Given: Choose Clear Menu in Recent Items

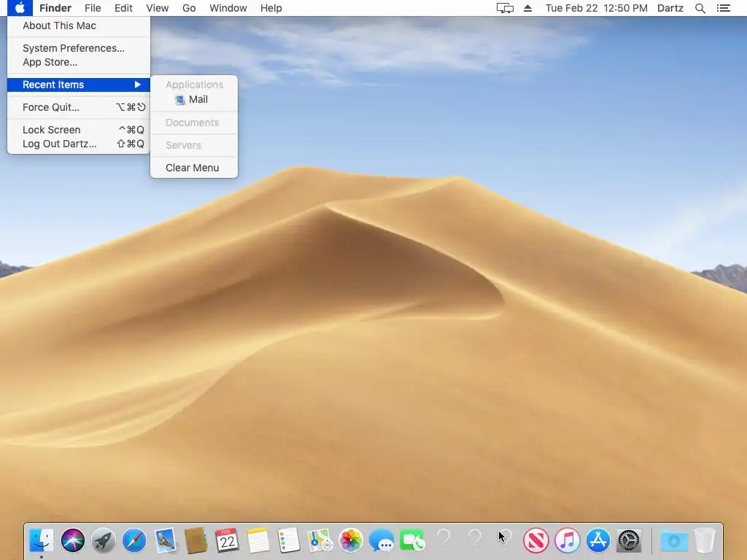Looking at the screenshot, I should point(194,168).
